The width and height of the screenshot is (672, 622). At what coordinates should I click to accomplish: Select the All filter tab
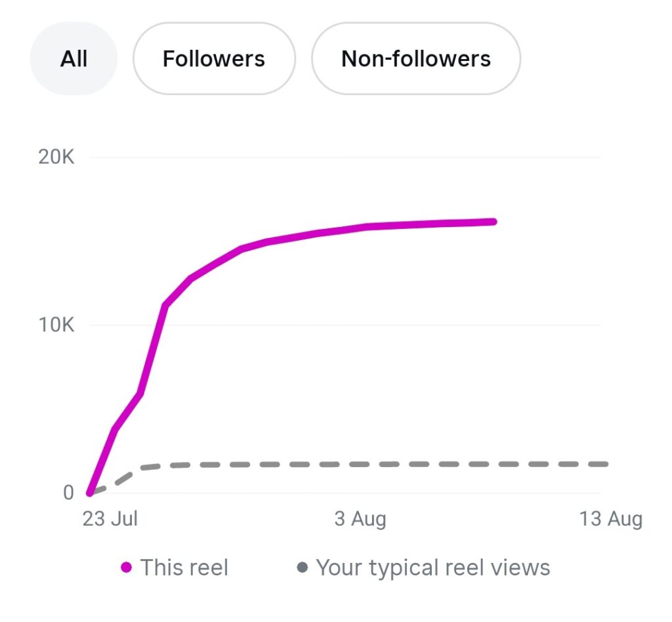coord(73,59)
